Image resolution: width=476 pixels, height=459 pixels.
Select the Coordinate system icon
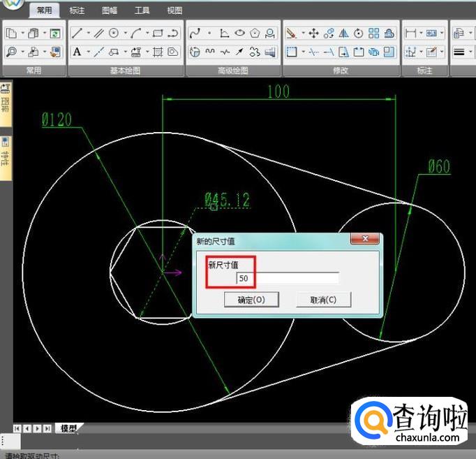(x=224, y=33)
